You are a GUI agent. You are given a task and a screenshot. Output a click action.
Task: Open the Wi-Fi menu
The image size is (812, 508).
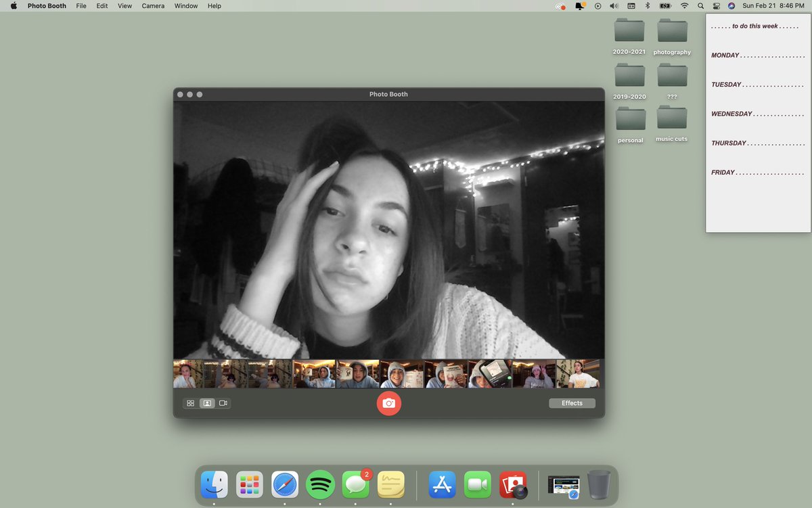[684, 5]
